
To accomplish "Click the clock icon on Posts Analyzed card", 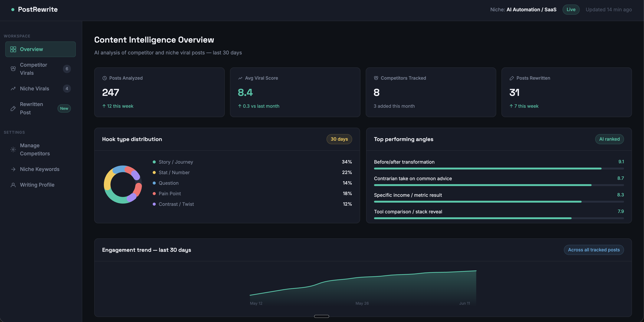I will (104, 78).
